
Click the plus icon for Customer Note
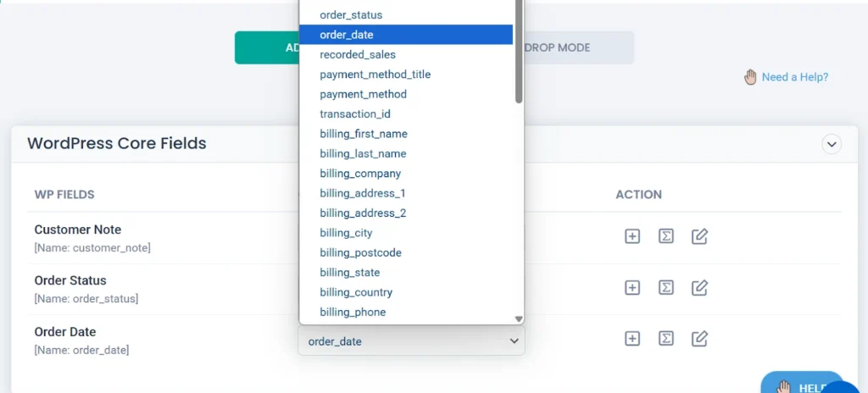[x=632, y=236]
